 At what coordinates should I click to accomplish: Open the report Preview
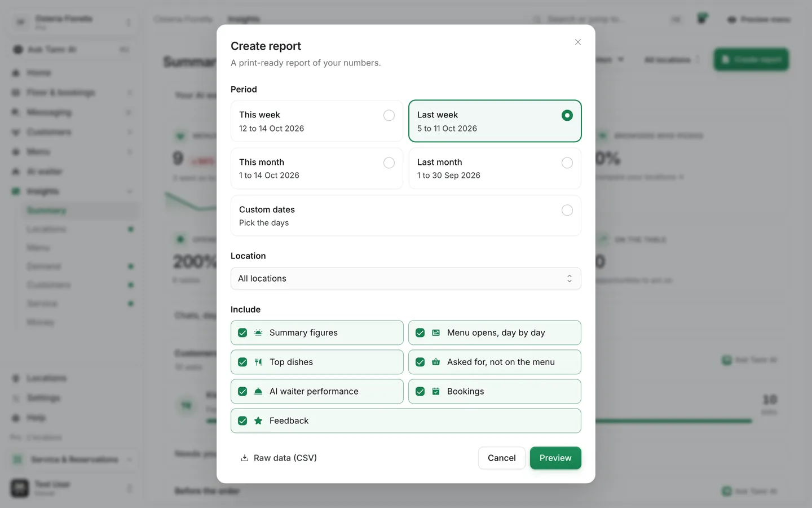[x=555, y=458]
